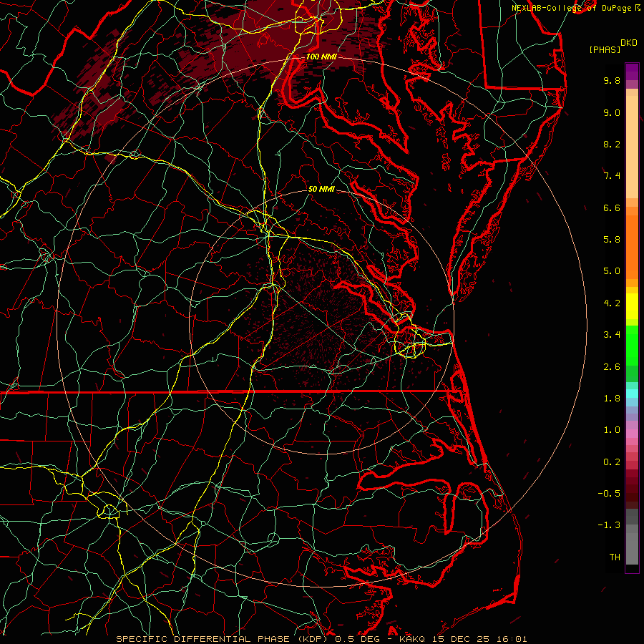Select the 3.4 scale value
Screen dimensions: 644x644
(x=612, y=335)
